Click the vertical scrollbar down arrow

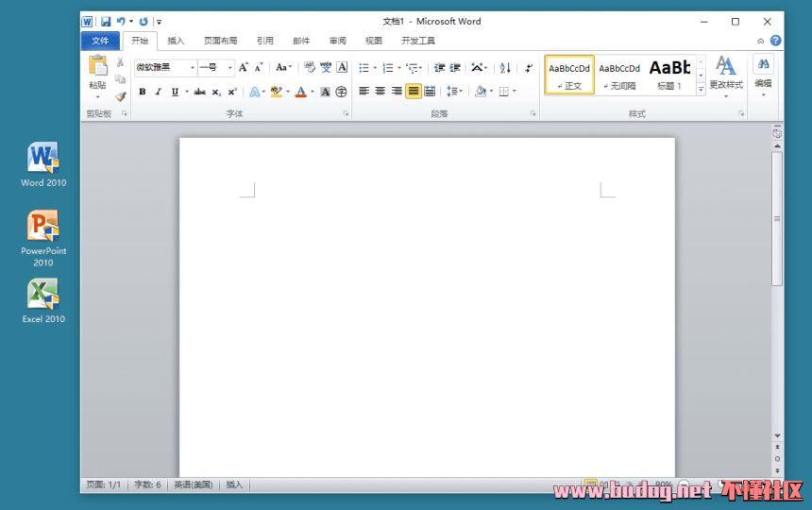(x=777, y=436)
